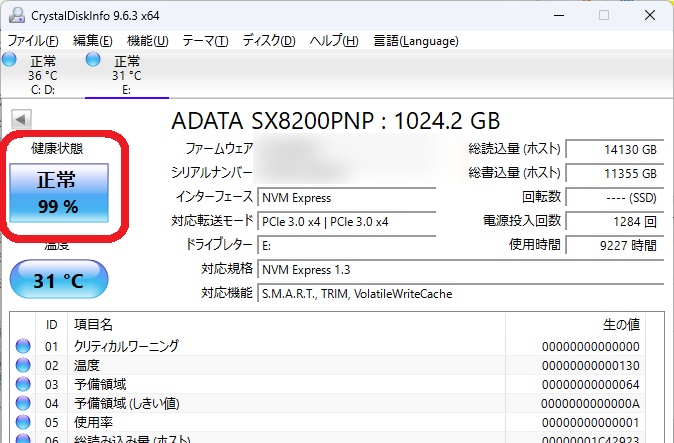The width and height of the screenshot is (674, 443).
Task: Click the シリアルナンバー label
Action: pyautogui.click(x=212, y=172)
